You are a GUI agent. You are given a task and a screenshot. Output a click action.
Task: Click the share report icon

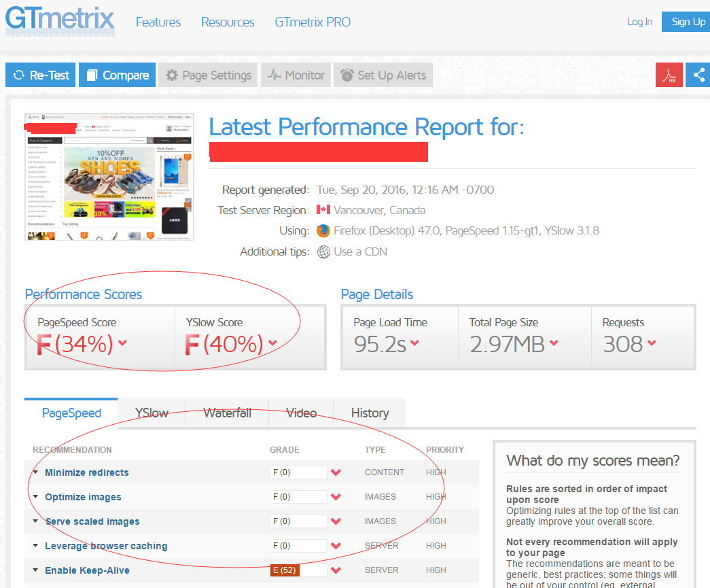698,75
